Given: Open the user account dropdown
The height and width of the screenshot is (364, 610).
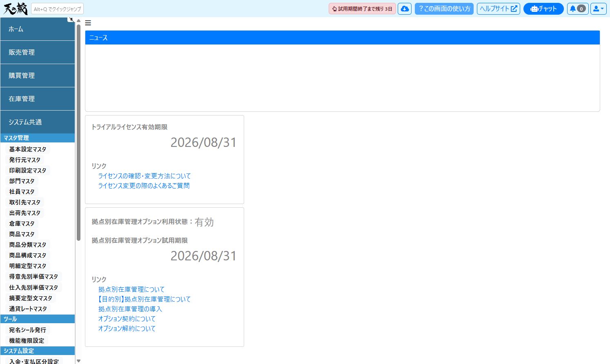Looking at the screenshot, I should (x=598, y=9).
